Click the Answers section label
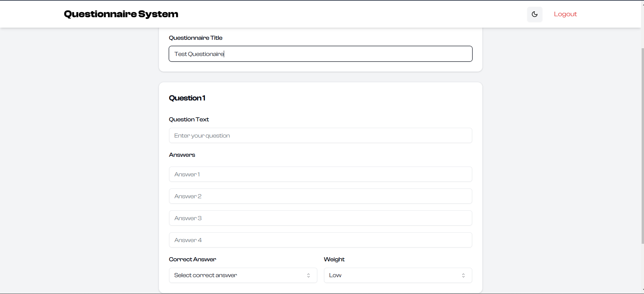This screenshot has width=644, height=294. [182, 155]
